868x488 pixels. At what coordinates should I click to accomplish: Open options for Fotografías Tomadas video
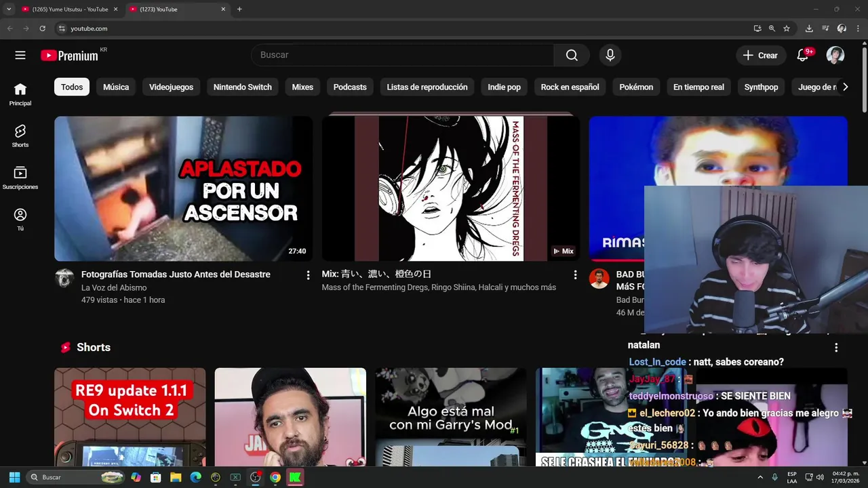[308, 275]
